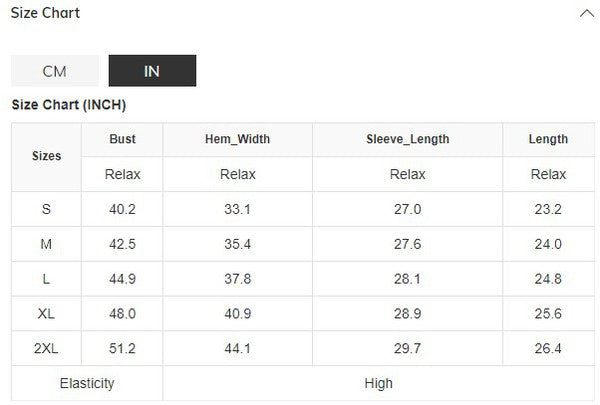Click the 40.2 bust value for S

(122, 209)
